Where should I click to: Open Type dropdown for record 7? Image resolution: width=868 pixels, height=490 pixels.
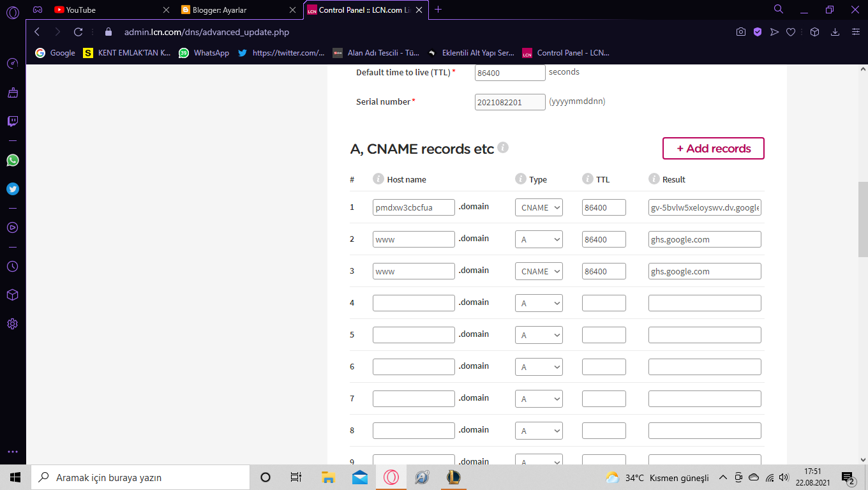point(539,399)
